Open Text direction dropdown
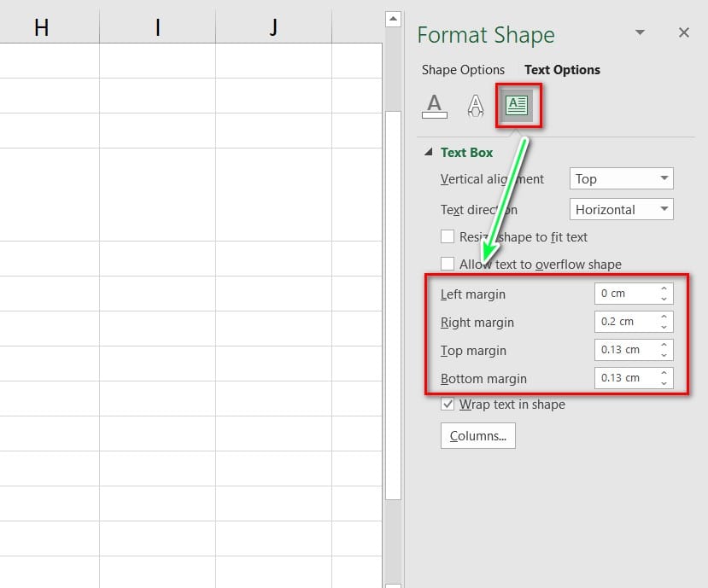The image size is (708, 588). click(621, 209)
